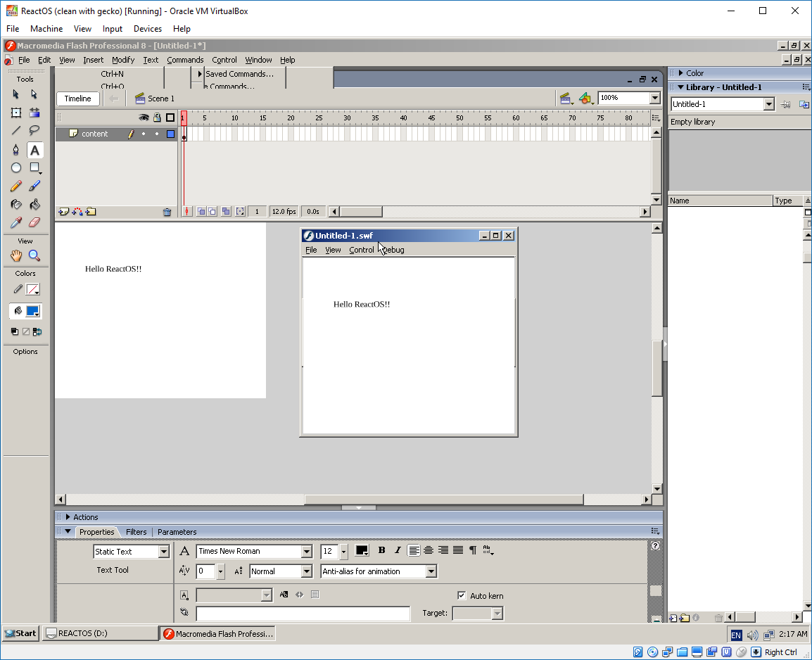Select the Text tool

(34, 150)
